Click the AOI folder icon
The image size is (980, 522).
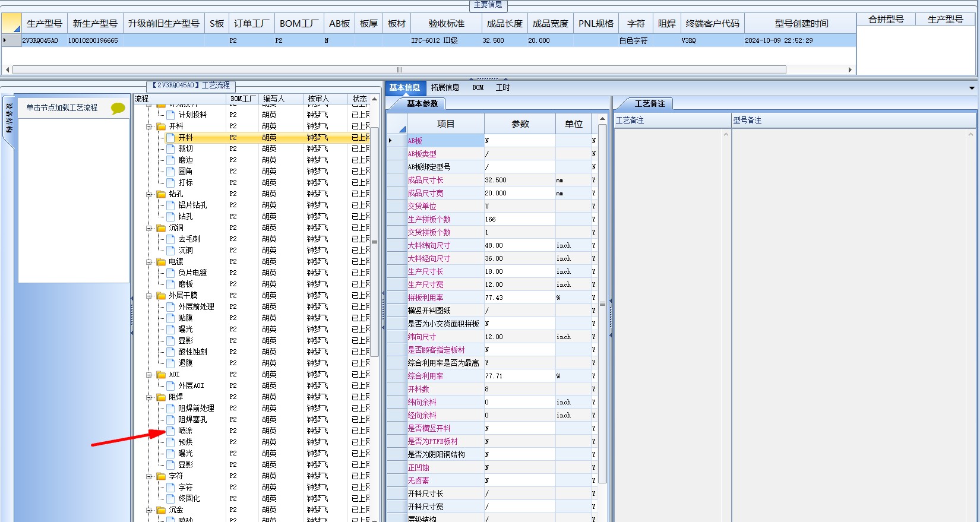click(161, 375)
